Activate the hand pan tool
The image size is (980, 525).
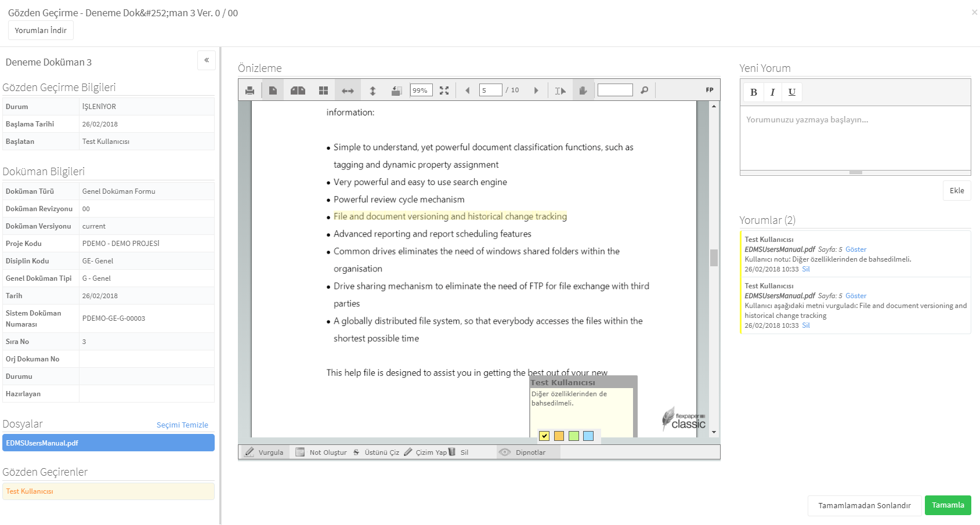tap(583, 90)
